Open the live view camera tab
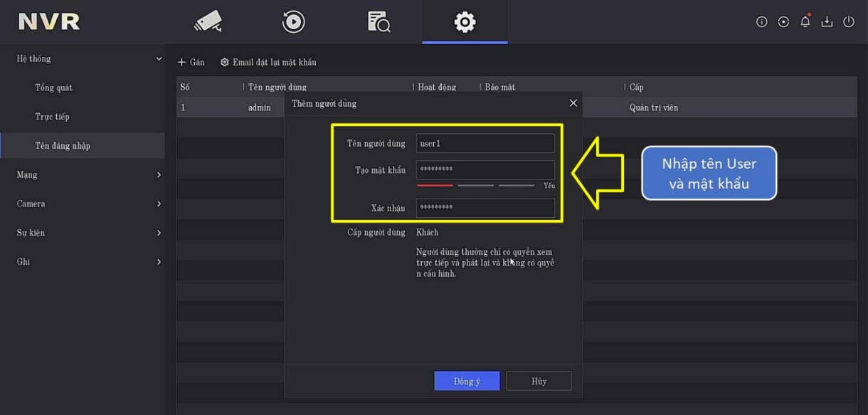This screenshot has height=415, width=868. pos(208,22)
